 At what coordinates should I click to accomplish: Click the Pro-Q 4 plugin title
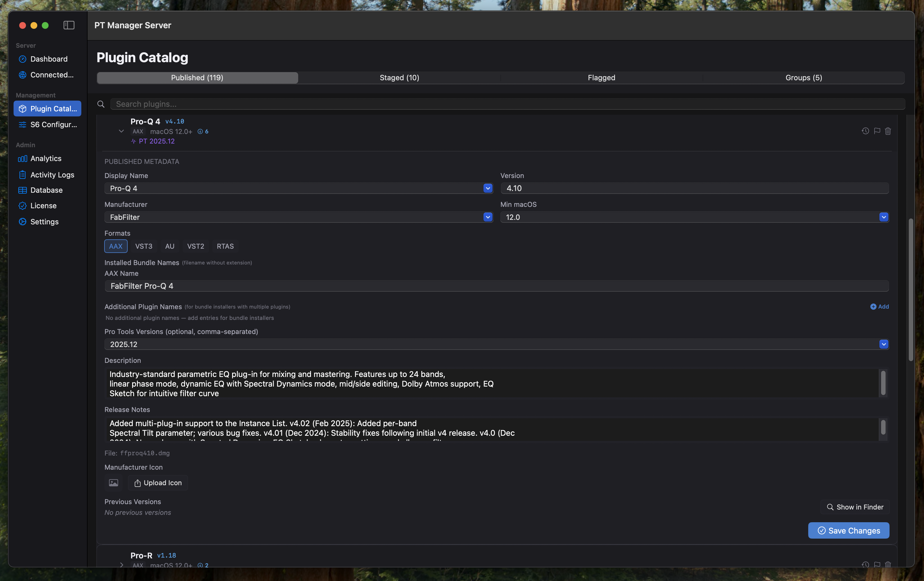[145, 121]
